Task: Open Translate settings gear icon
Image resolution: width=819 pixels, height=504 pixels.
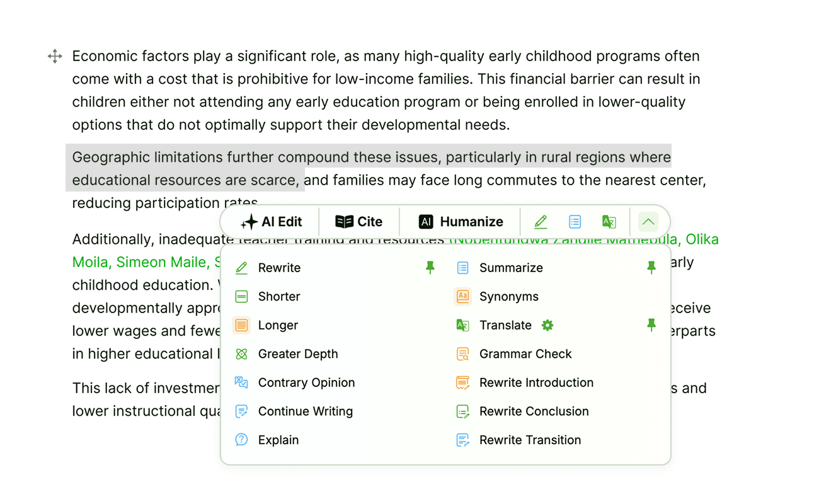Action: click(x=547, y=325)
